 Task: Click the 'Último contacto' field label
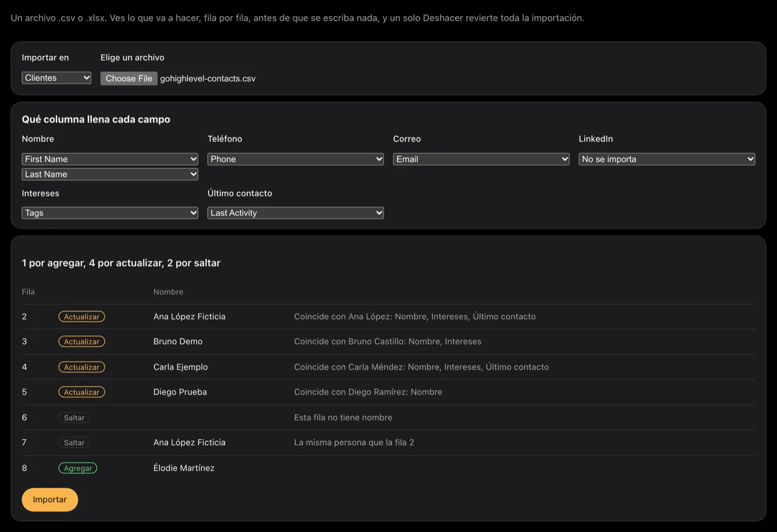pyautogui.click(x=240, y=193)
